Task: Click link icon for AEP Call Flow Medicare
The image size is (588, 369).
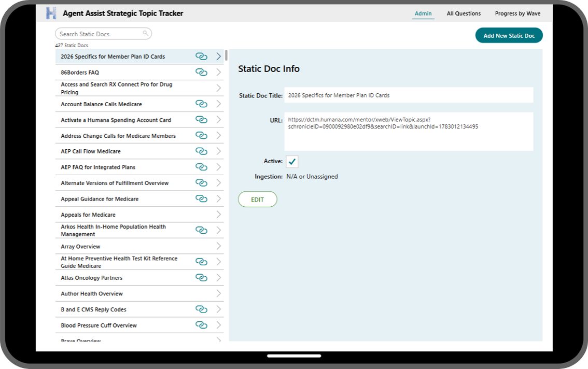Action: [201, 151]
